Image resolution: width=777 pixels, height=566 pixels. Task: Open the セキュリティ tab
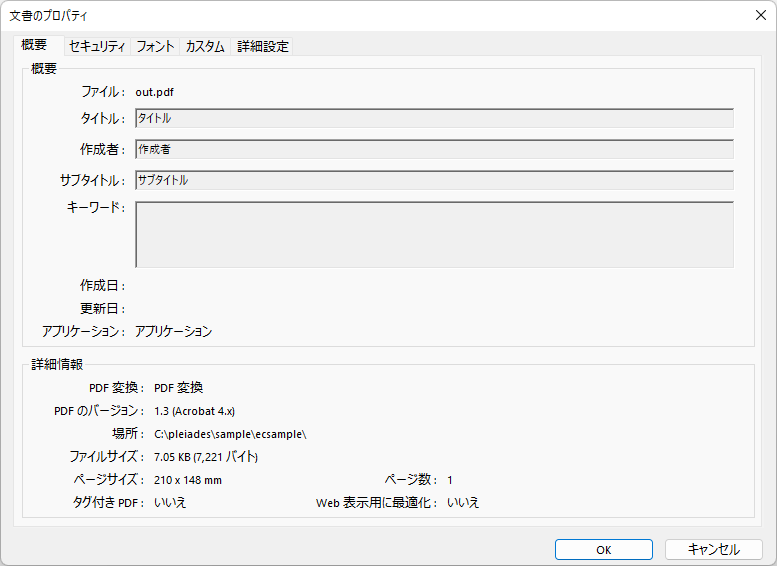coord(97,46)
